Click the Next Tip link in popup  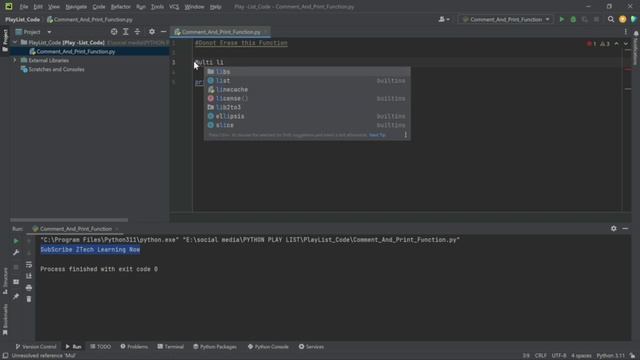pyautogui.click(x=377, y=135)
